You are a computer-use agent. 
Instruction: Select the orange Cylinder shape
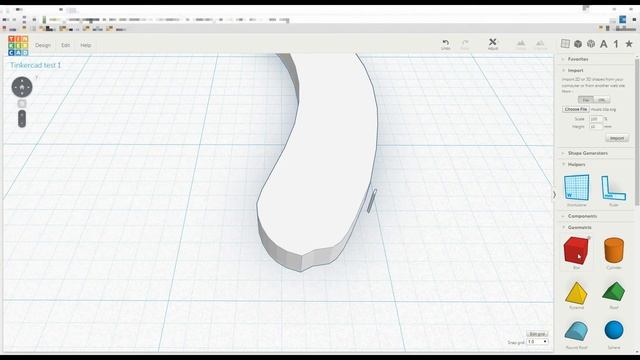click(x=614, y=250)
